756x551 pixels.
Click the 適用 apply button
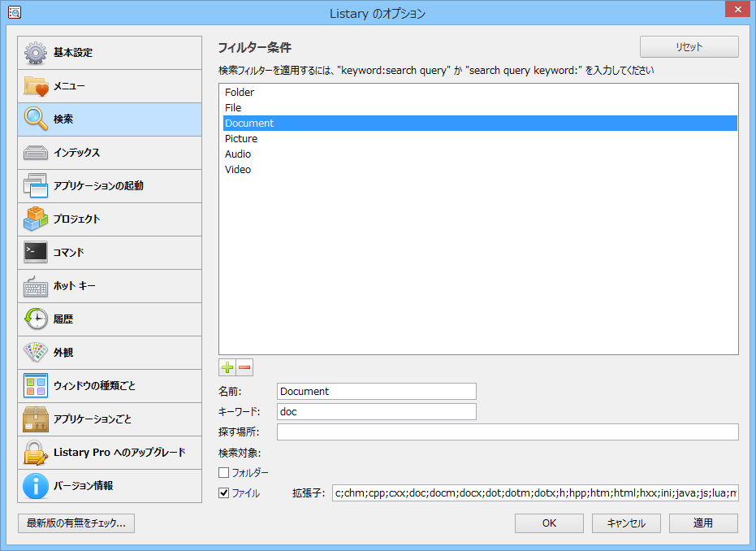click(703, 523)
